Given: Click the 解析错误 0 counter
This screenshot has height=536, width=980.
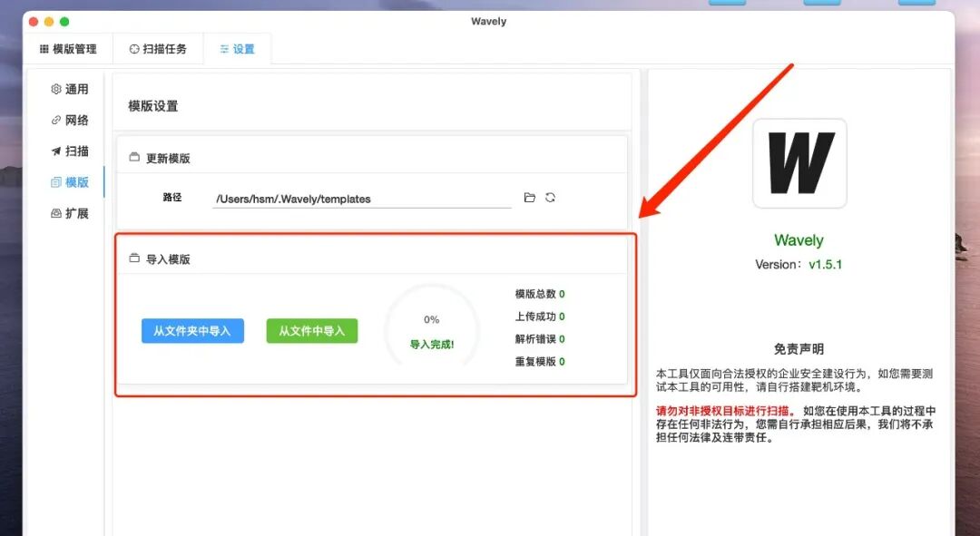Looking at the screenshot, I should click(x=540, y=339).
